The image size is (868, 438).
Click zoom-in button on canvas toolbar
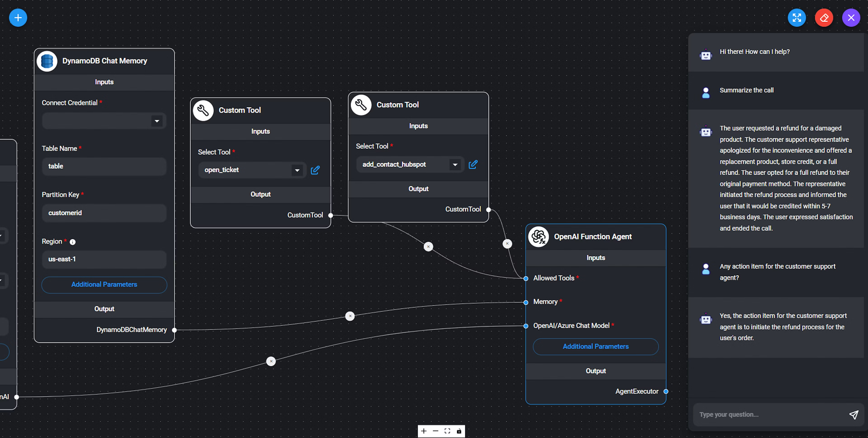click(x=424, y=431)
